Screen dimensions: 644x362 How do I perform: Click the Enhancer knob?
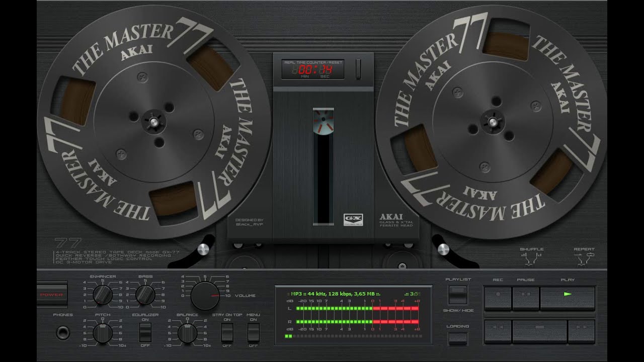103,295
